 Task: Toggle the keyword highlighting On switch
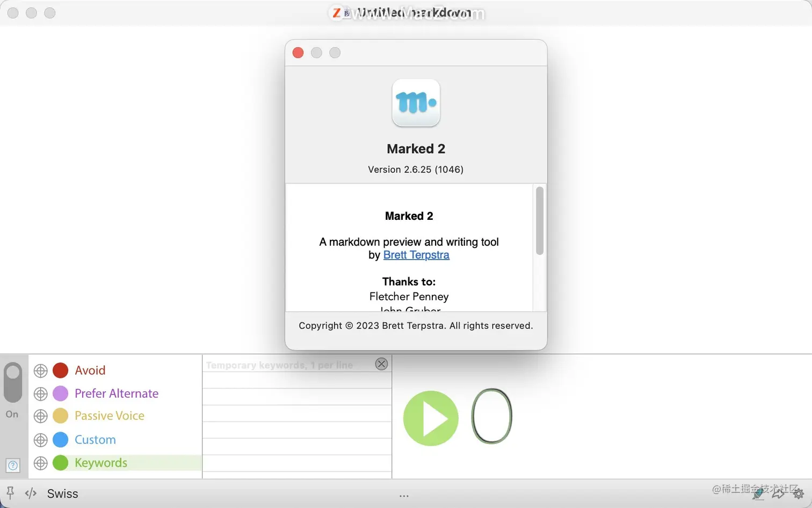[13, 383]
